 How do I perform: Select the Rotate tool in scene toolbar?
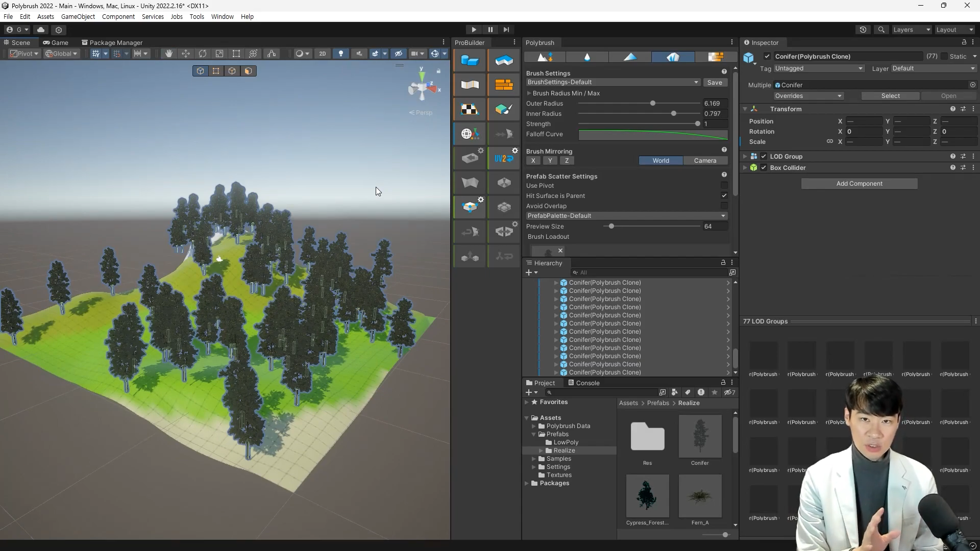(203, 54)
